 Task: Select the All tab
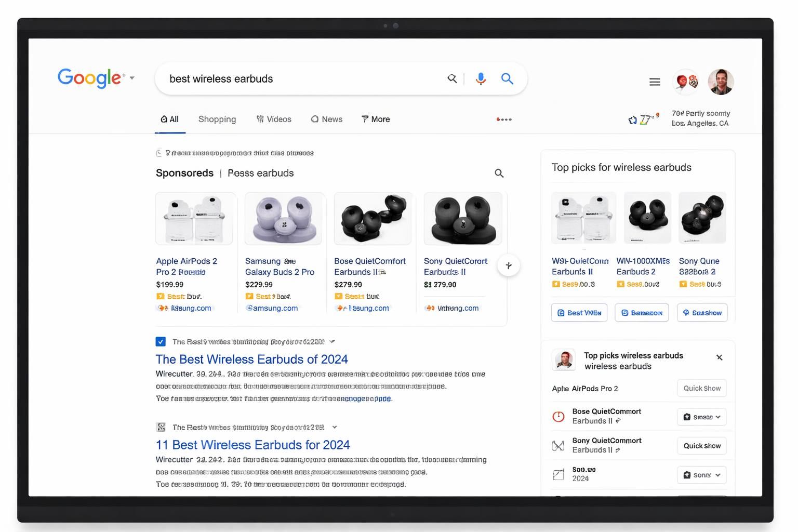(170, 119)
